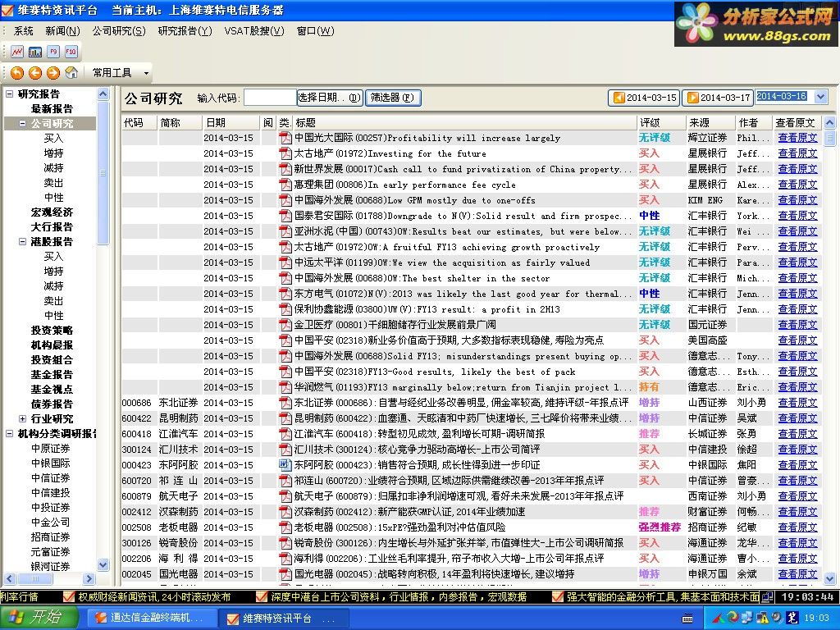Open the 研究报告(Y) menu
Image resolution: width=840 pixels, height=630 pixels.
pos(185,31)
